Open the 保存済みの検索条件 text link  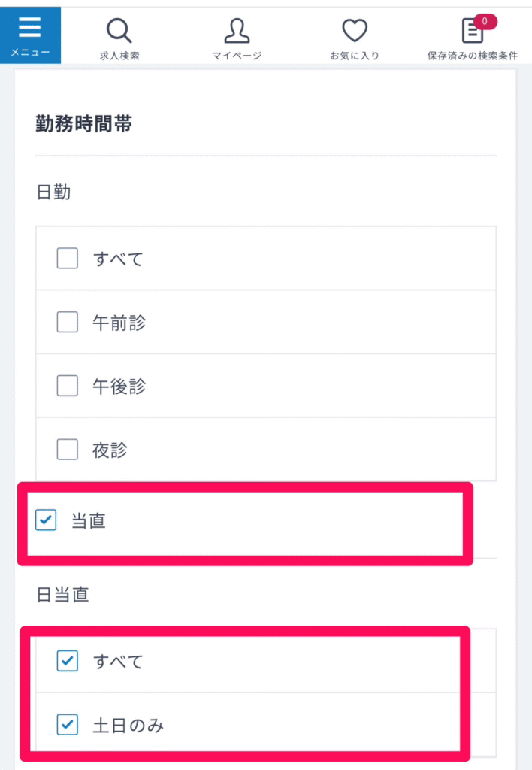point(472,56)
